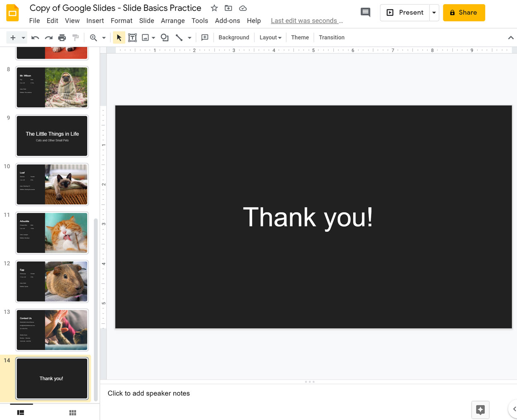Image resolution: width=517 pixels, height=420 pixels.
Task: Open the Layout dropdown
Action: tap(270, 37)
